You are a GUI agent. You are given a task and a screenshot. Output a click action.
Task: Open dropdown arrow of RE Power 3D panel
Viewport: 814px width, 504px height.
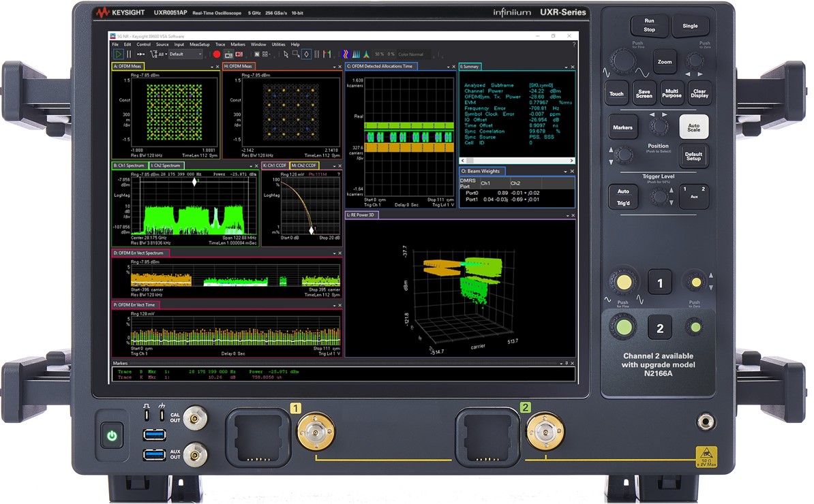tap(567, 215)
